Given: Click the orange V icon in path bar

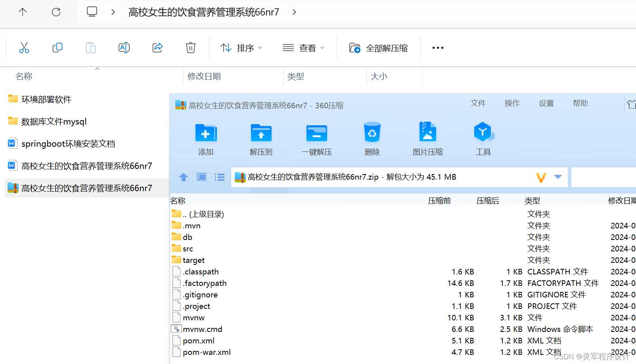Looking at the screenshot, I should coord(541,177).
